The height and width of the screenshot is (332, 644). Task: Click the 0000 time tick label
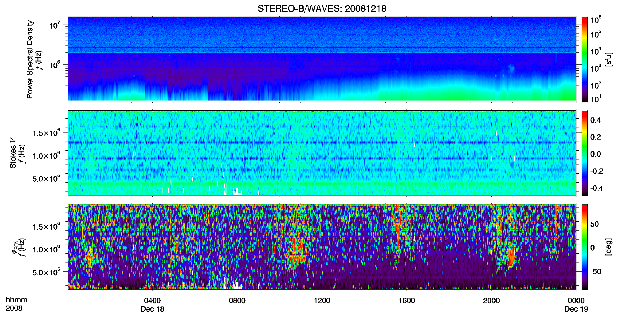[x=576, y=300]
